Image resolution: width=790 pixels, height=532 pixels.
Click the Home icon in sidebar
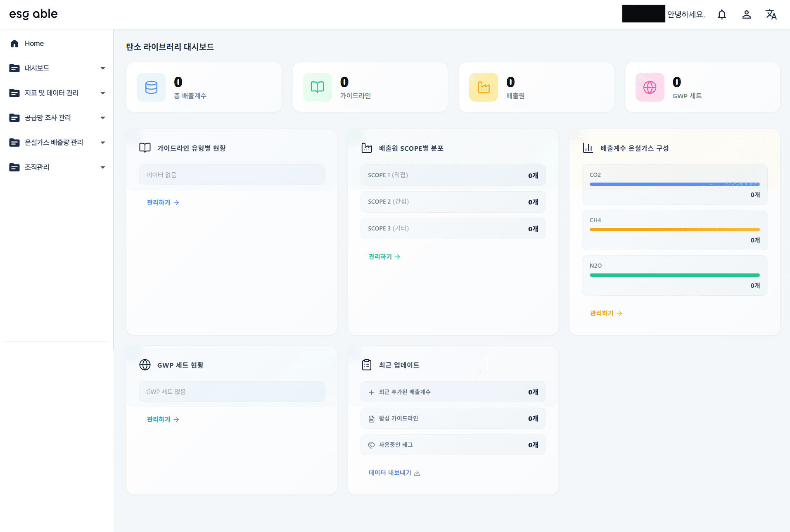[x=14, y=43]
